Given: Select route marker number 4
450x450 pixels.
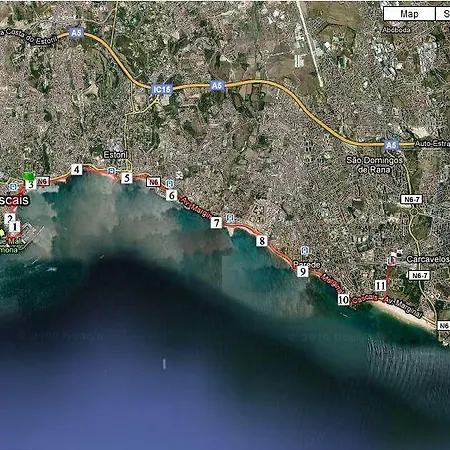Looking at the screenshot, I should [x=76, y=170].
